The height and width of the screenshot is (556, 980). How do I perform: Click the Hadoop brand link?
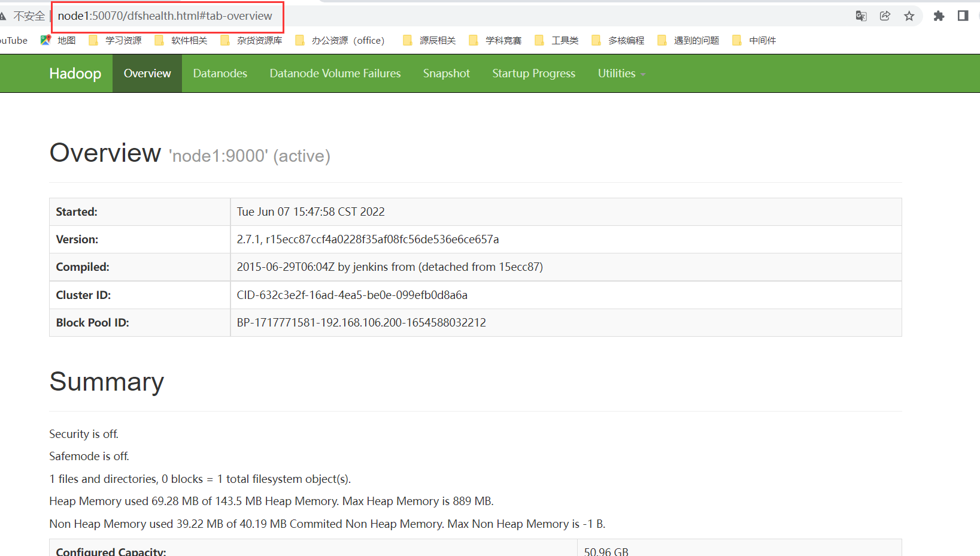[75, 73]
